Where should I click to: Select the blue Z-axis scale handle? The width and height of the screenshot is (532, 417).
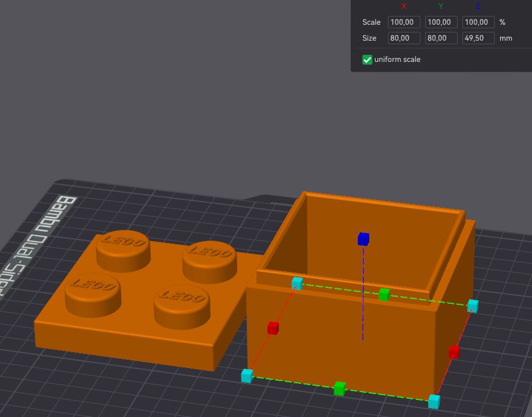point(363,238)
